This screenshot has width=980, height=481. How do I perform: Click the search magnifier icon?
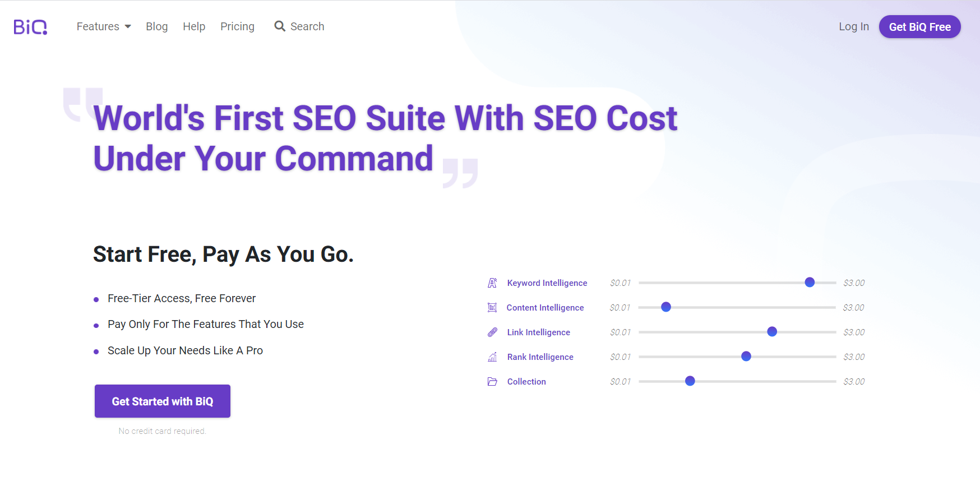(x=280, y=26)
